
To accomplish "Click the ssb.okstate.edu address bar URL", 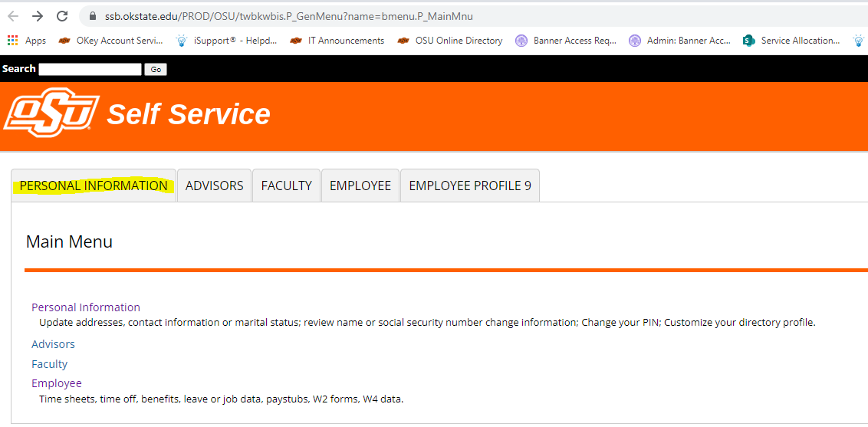I will (x=288, y=17).
